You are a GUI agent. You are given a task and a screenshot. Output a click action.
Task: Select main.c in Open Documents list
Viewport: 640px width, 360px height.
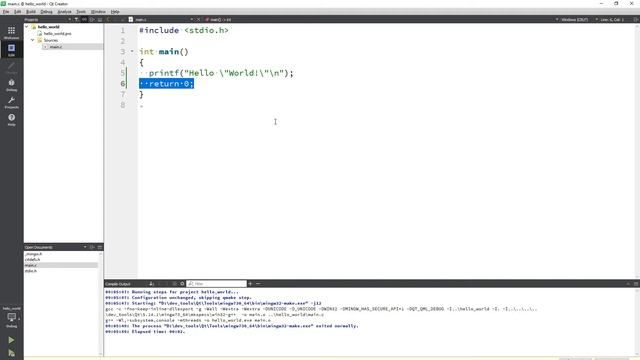61,265
